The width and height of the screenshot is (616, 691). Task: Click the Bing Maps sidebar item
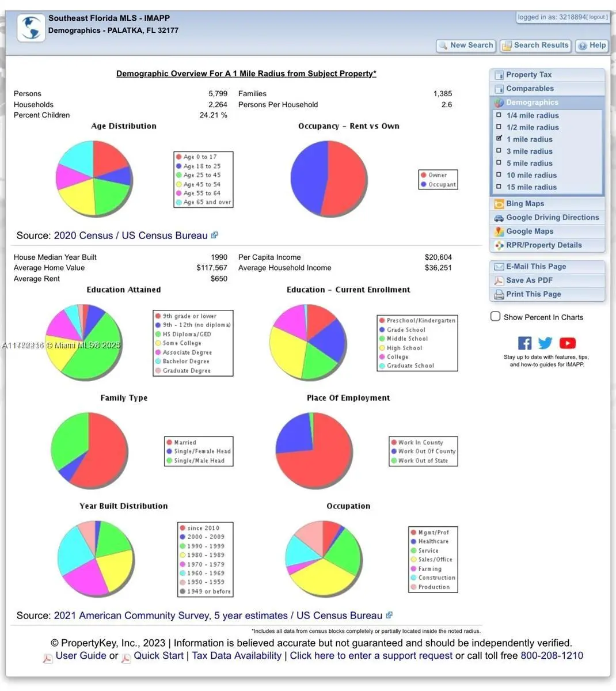pyautogui.click(x=524, y=204)
